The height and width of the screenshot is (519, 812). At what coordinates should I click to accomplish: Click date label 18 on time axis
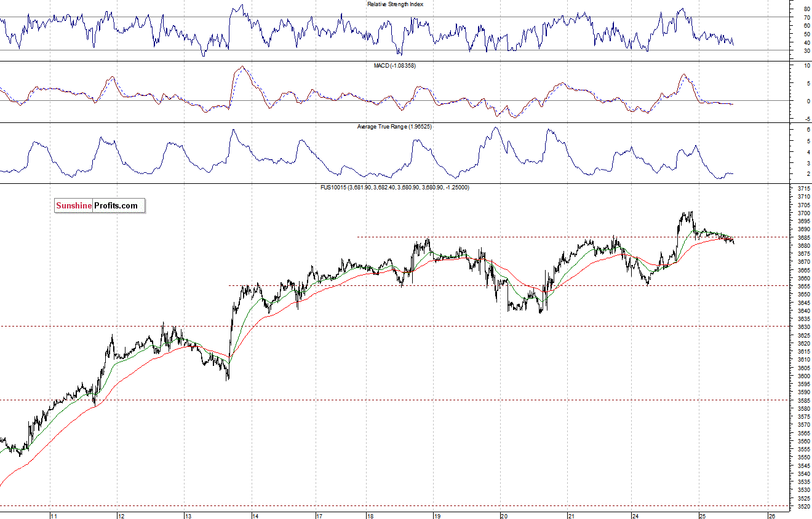click(x=372, y=516)
